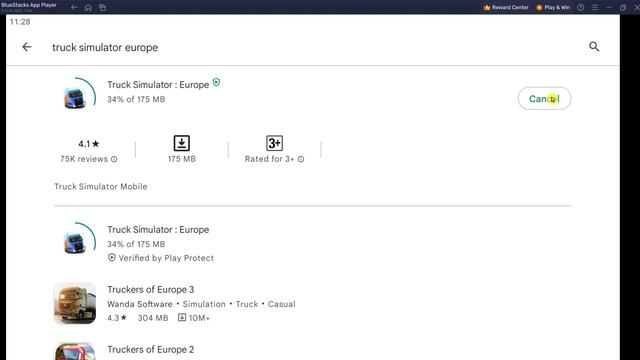Image resolution: width=640 pixels, height=360 pixels.
Task: Click the Play Protect badge beside the title
Action: click(216, 82)
